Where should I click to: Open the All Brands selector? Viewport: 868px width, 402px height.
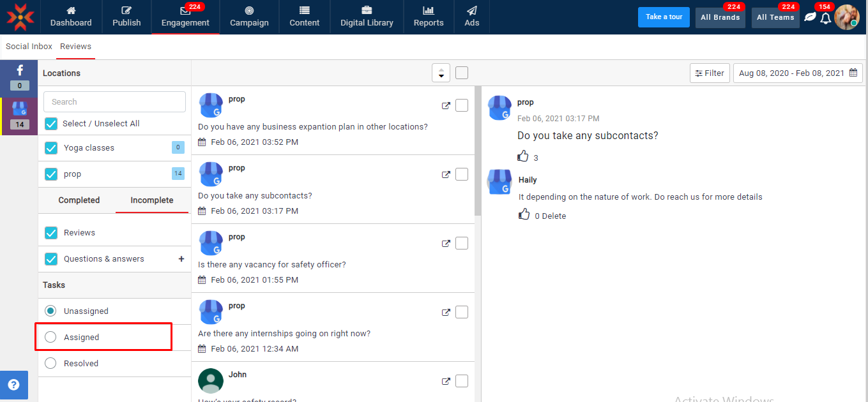click(720, 17)
